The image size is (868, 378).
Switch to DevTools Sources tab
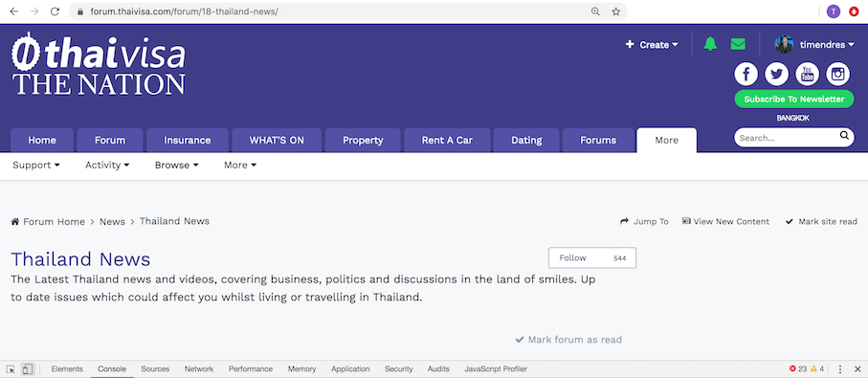point(155,369)
